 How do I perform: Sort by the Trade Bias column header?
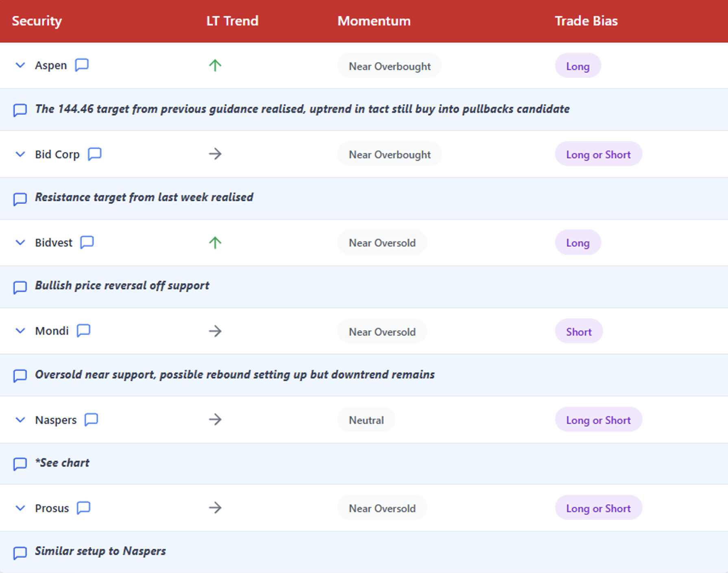pos(586,21)
